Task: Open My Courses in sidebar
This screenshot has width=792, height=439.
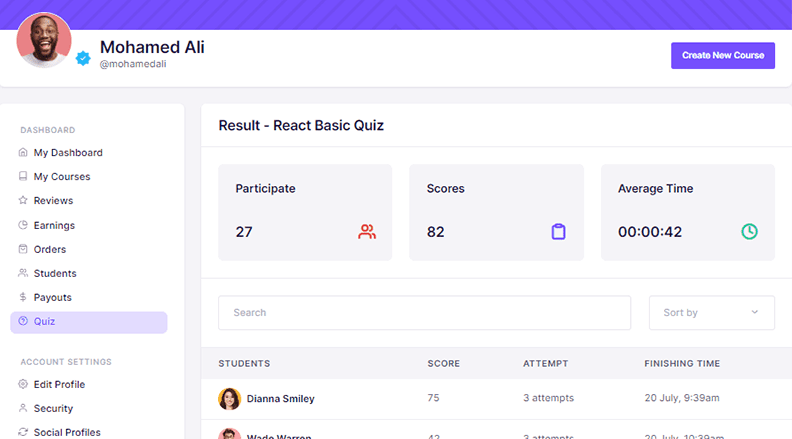Action: [61, 177]
